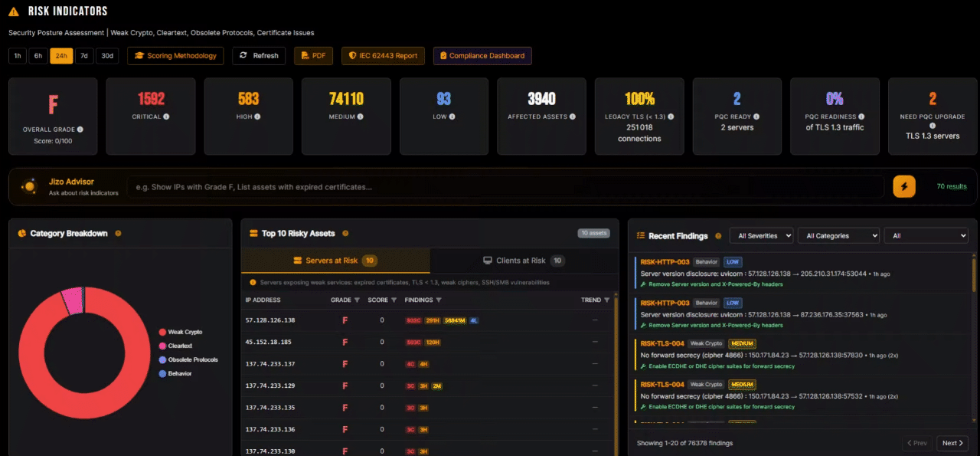Expand the All Categories dropdown
The height and width of the screenshot is (456, 980).
[x=838, y=236]
